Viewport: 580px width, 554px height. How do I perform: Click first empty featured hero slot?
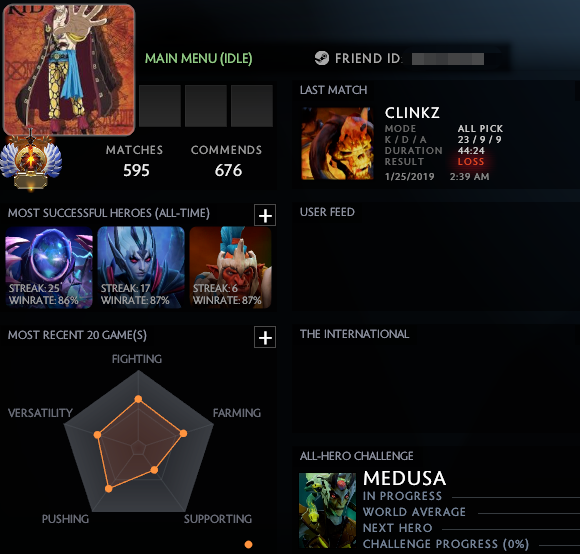click(x=160, y=106)
